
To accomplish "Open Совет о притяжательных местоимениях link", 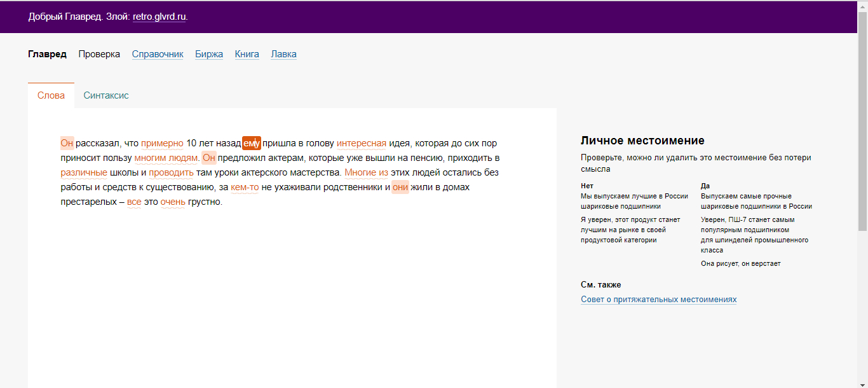I will [658, 300].
